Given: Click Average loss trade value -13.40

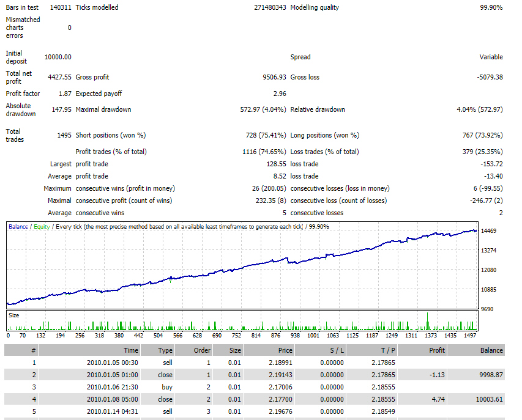Looking at the screenshot, I should pos(493,176).
